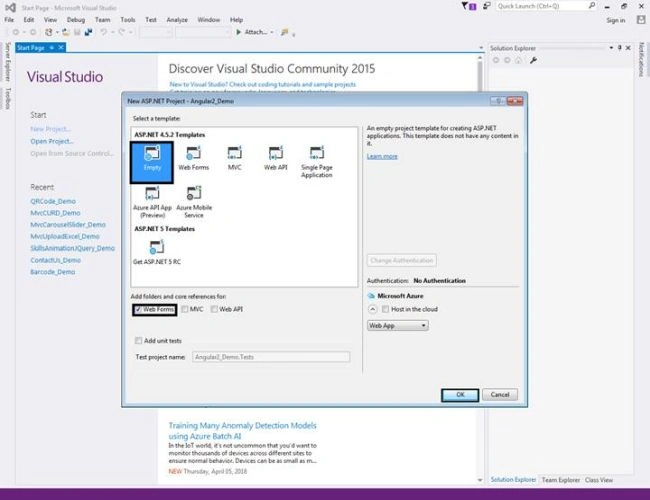The image size is (650, 500).
Task: Select the Single Page Application template
Action: click(x=317, y=162)
